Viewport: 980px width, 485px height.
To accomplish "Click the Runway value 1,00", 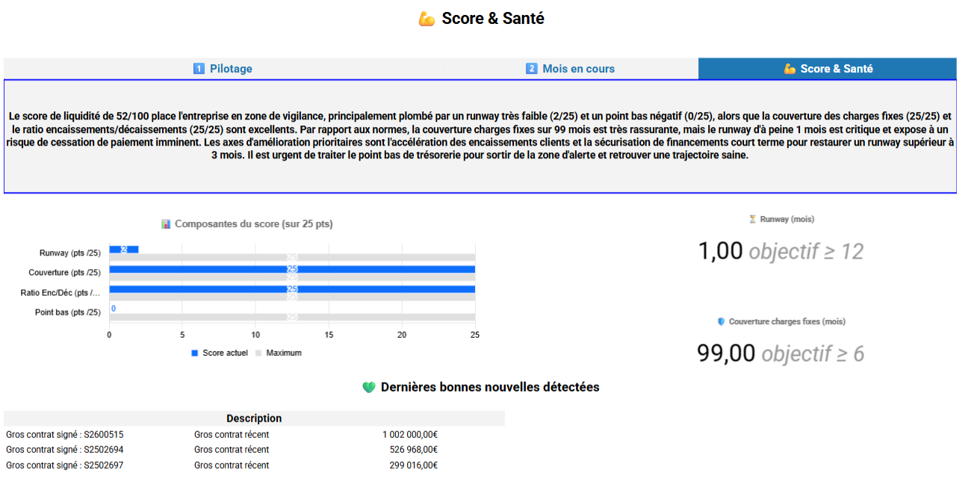I will pos(721,251).
